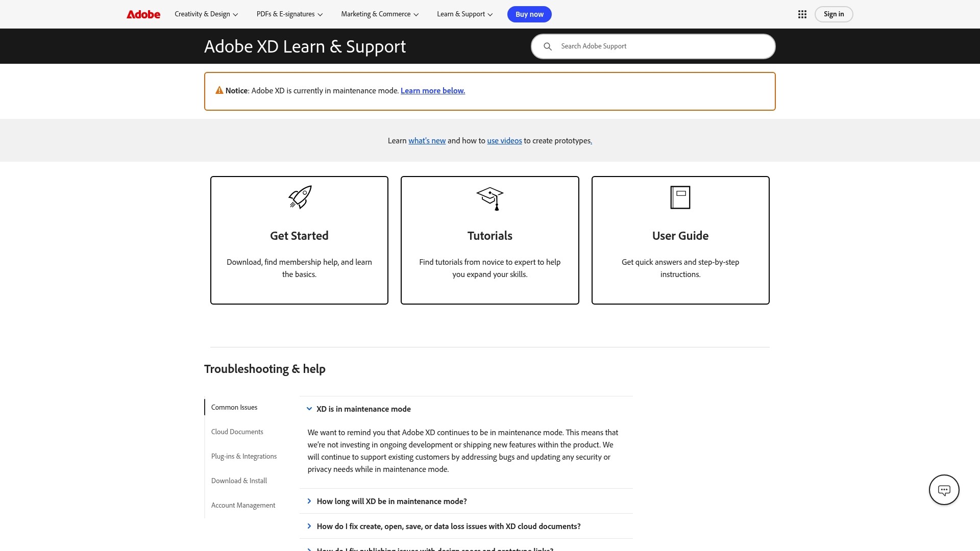
Task: Click the book icon in User Guide
Action: pyautogui.click(x=680, y=197)
